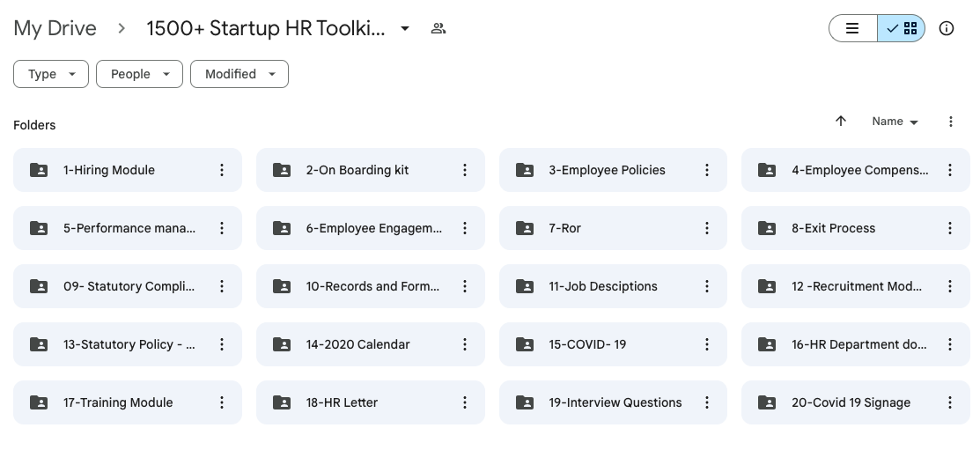Open the current folder name dropdown arrow

click(x=405, y=28)
